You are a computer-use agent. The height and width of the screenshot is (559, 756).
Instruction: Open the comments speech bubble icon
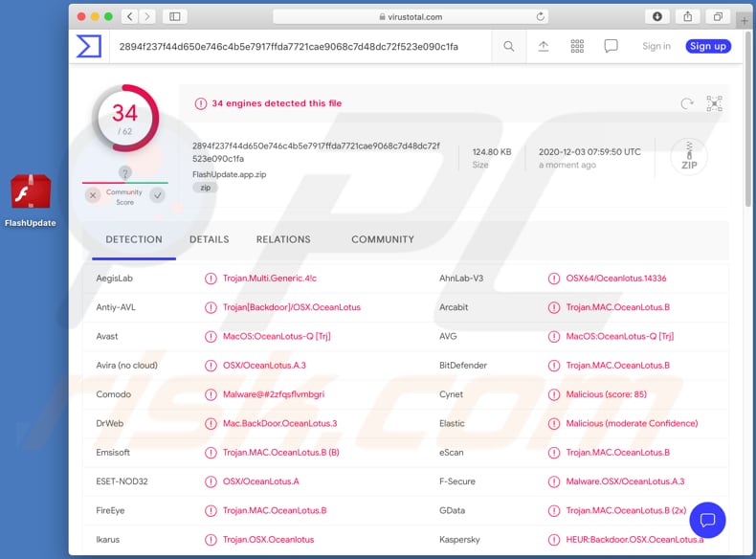(x=611, y=46)
